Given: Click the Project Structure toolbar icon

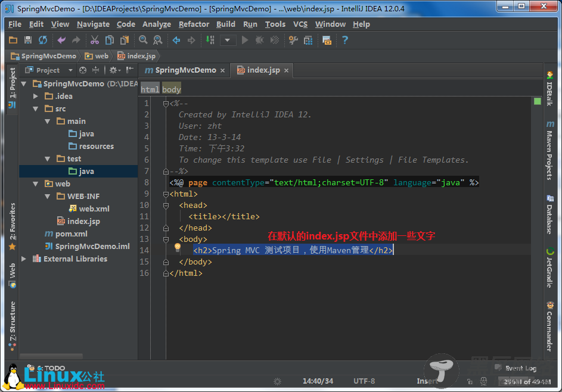Looking at the screenshot, I should 308,40.
